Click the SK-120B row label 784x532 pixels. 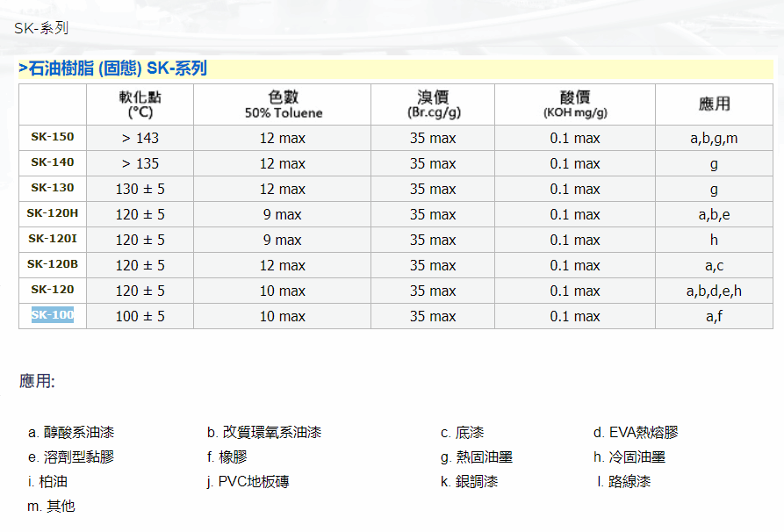pos(53,264)
